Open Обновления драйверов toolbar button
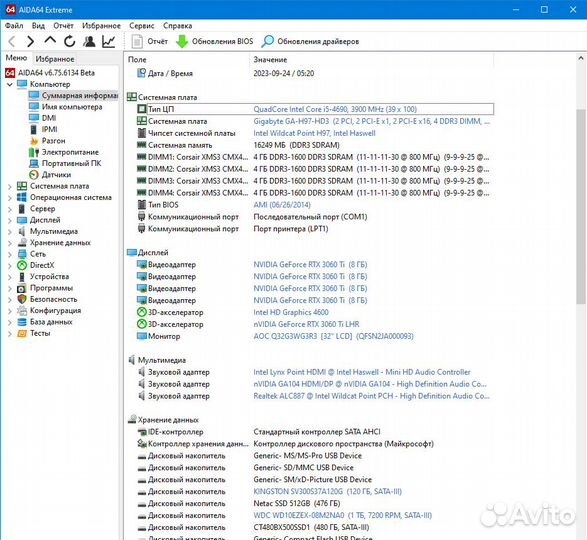The width and height of the screenshot is (587, 540). 310,41
